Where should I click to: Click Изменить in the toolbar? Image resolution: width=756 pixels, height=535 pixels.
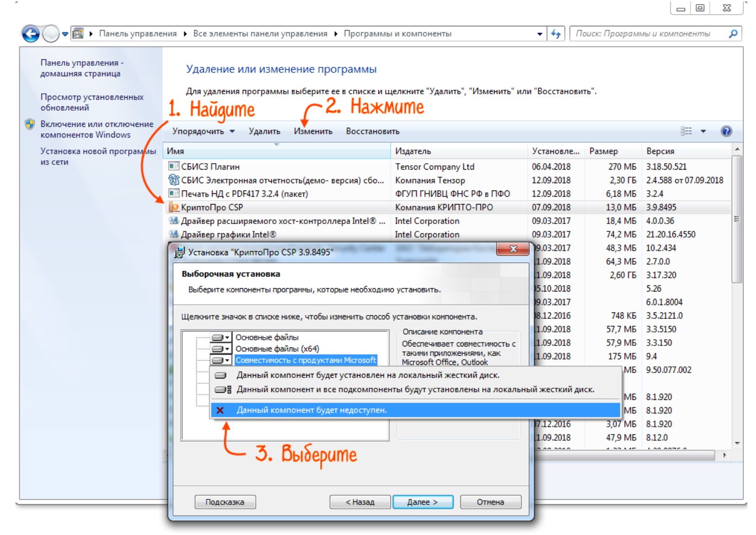[313, 131]
